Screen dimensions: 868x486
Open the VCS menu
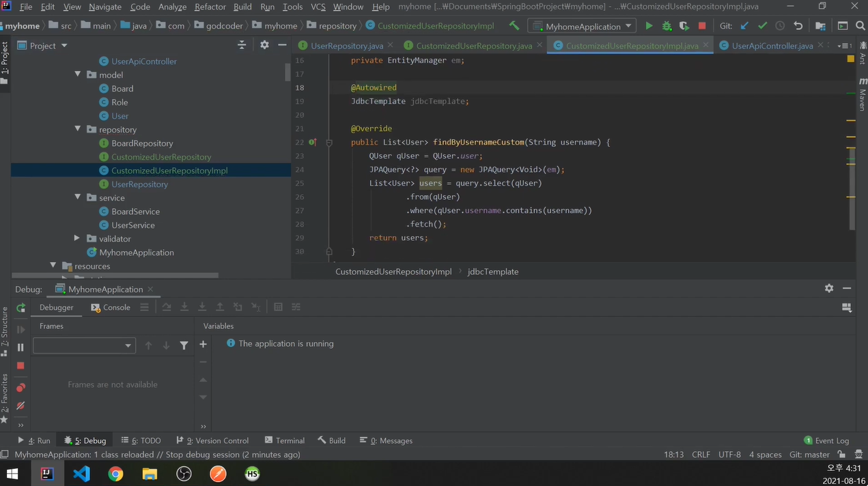point(318,7)
